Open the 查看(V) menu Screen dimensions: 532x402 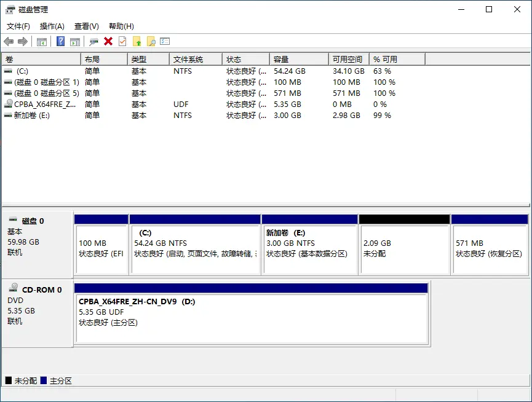tap(87, 26)
